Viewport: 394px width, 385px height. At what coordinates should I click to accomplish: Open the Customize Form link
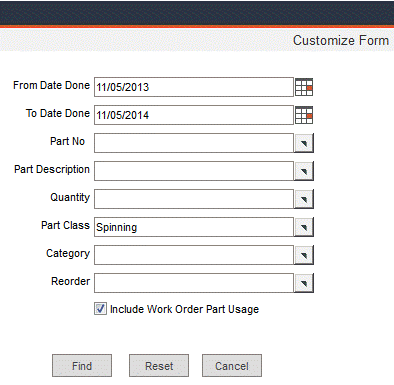click(341, 40)
